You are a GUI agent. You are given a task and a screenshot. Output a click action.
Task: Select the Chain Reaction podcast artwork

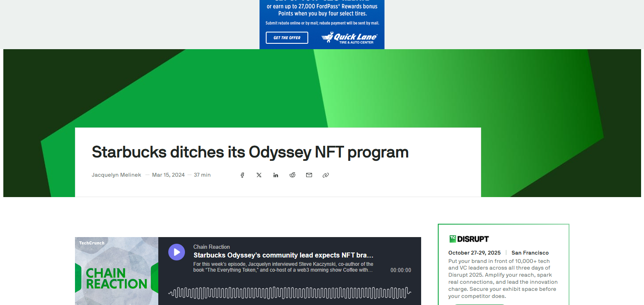116,271
